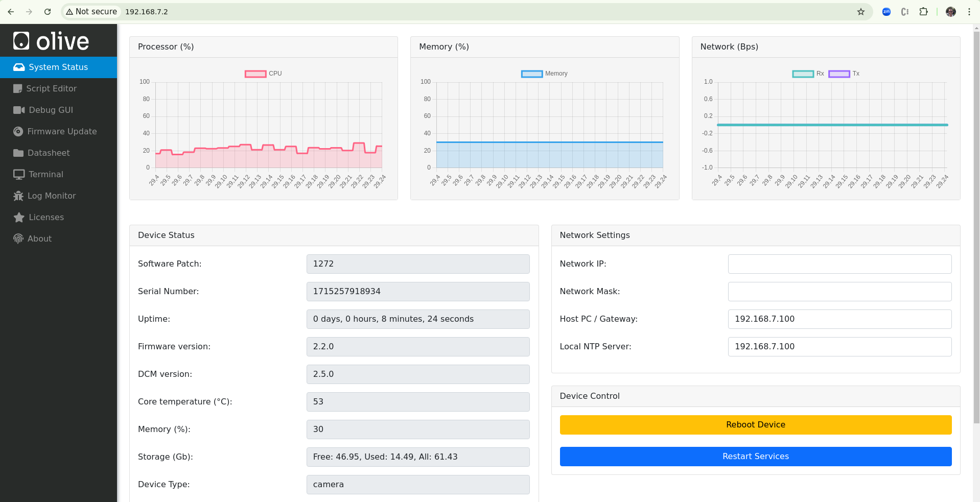
Task: Click the olive logo icon
Action: click(21, 40)
